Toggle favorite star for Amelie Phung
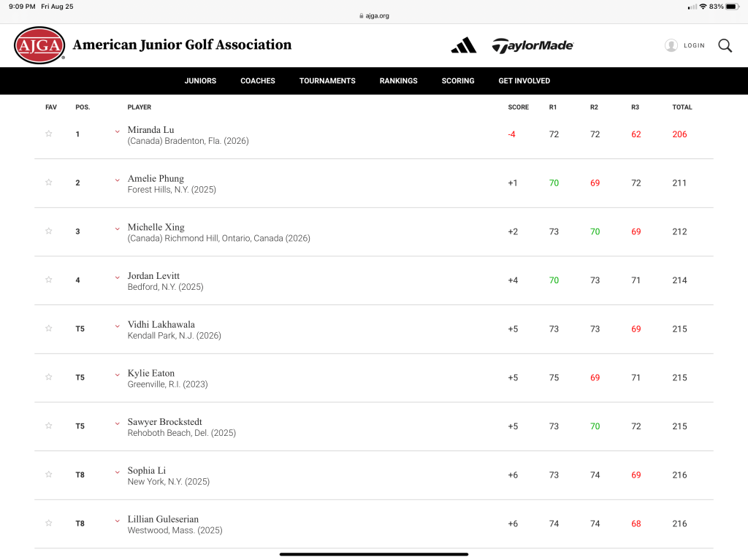Viewport: 748px width, 560px height. pos(49,183)
